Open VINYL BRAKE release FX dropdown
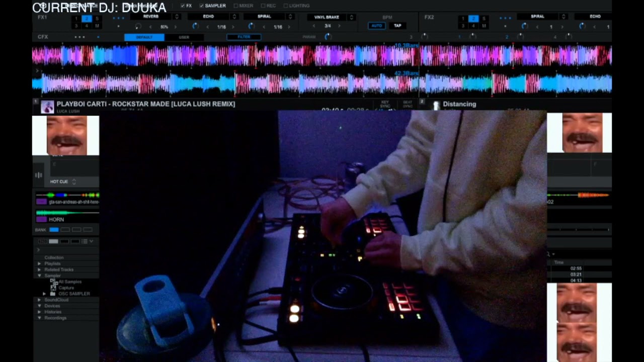The image size is (644, 362). (x=352, y=17)
